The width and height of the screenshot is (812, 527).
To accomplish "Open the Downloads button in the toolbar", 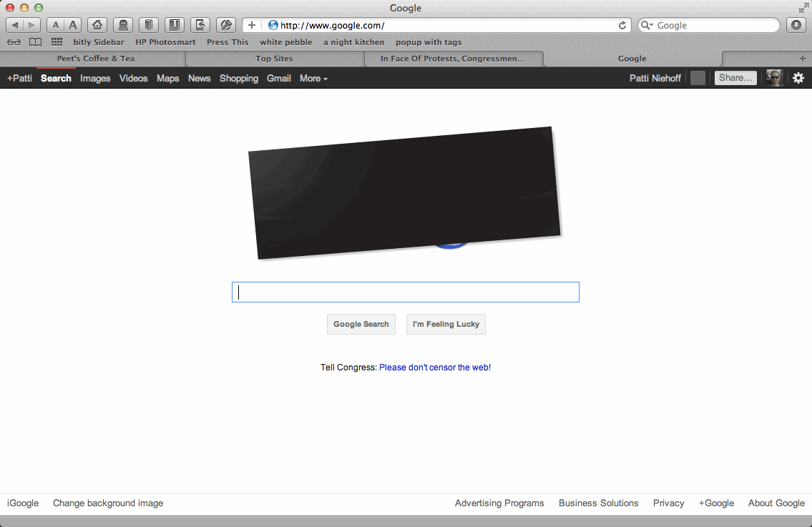I will [x=796, y=25].
